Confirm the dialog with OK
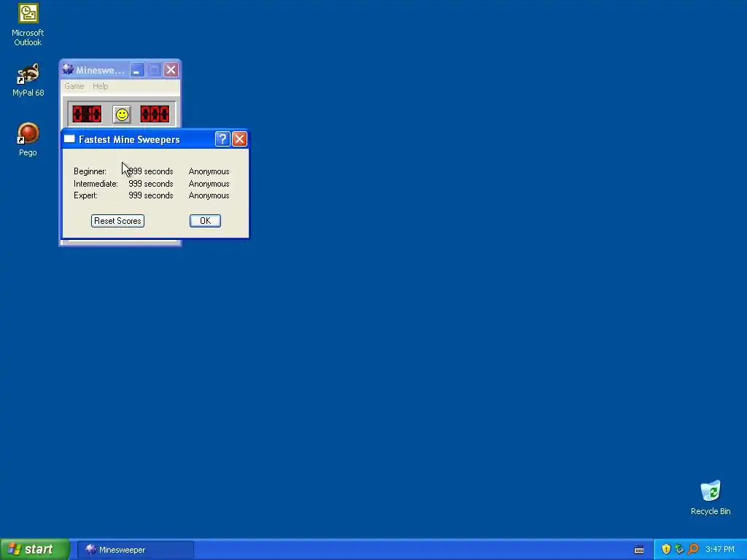 point(205,221)
